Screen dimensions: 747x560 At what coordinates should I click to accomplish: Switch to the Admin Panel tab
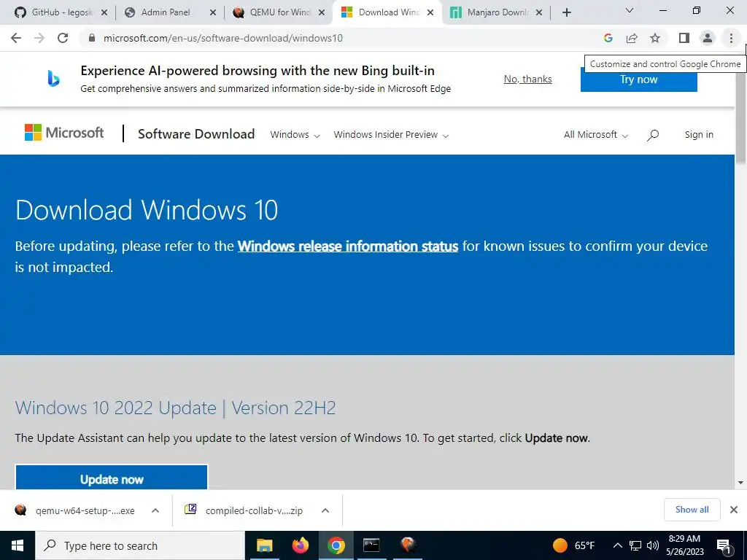click(168, 12)
